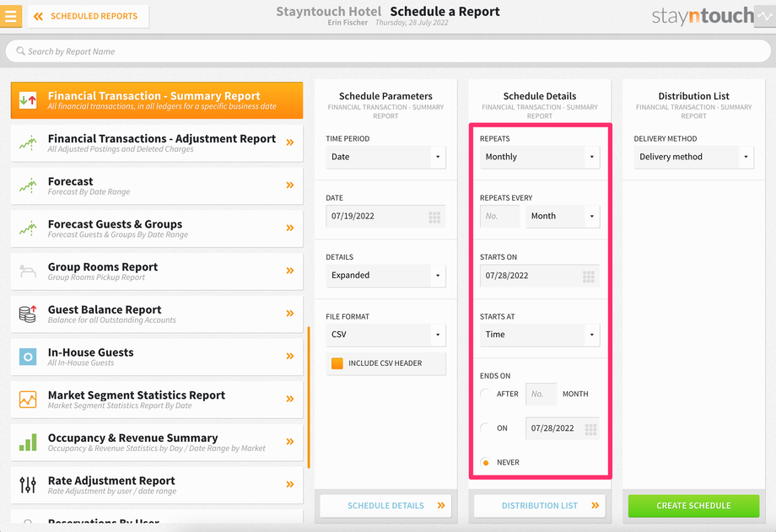Click the Repeats Every No. field
Image resolution: width=776 pixels, height=532 pixels.
tap(499, 217)
